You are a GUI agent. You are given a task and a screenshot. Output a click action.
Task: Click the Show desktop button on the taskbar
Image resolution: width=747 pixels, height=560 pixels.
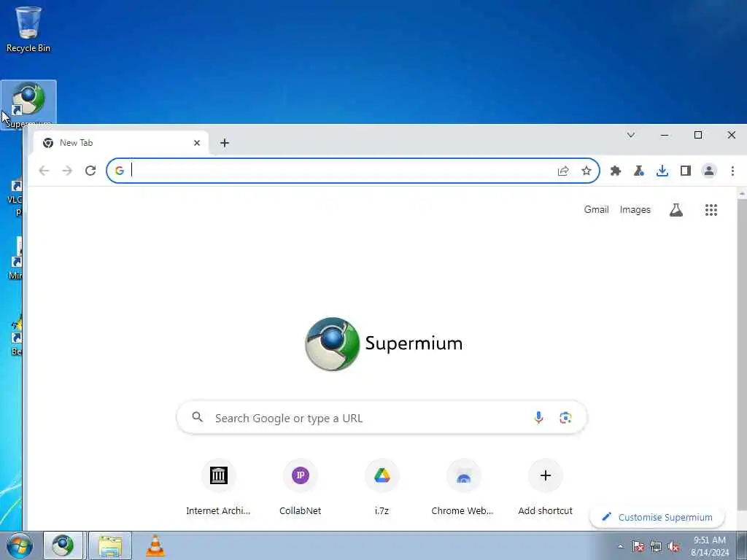(x=742, y=545)
